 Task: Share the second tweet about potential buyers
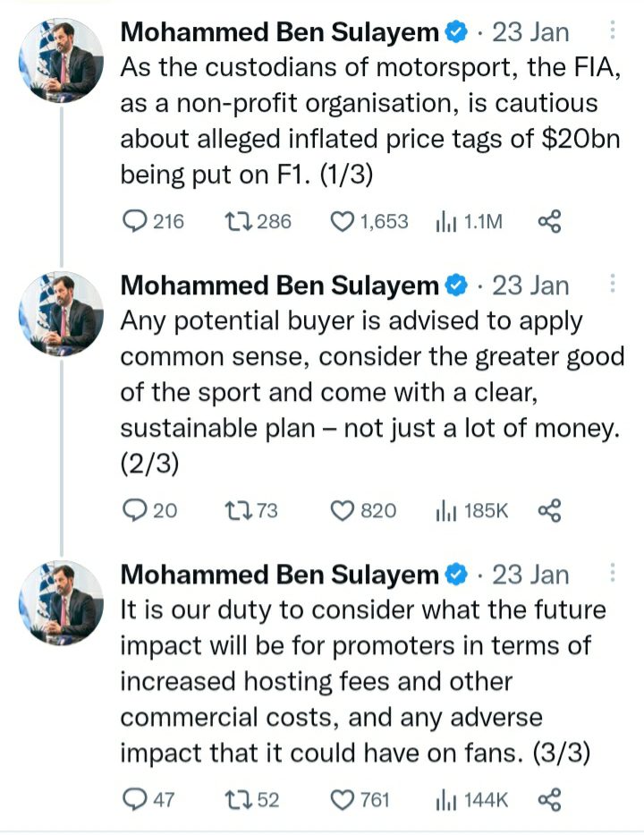[x=549, y=511]
